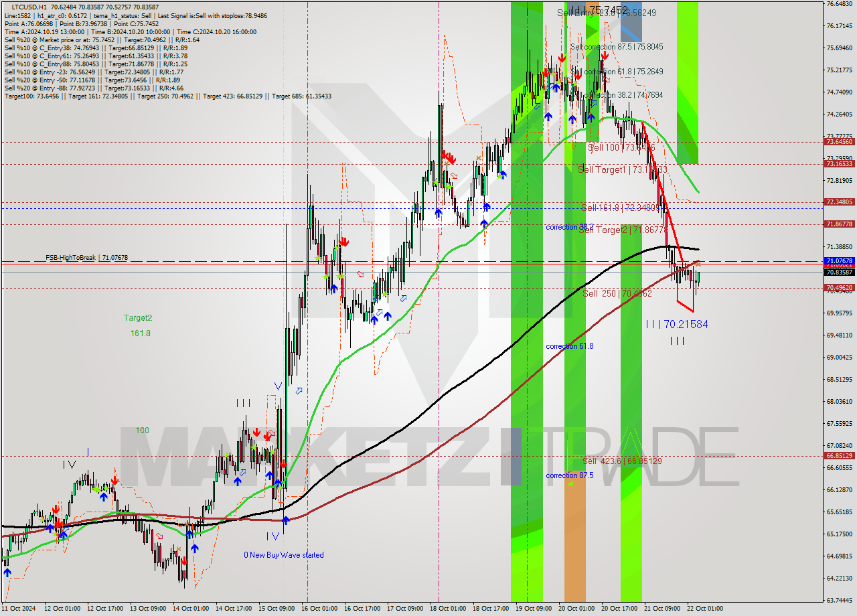The height and width of the screenshot is (616, 857).
Task: Click the blue 'I I I 70.21584' wave label
Action: click(677, 324)
